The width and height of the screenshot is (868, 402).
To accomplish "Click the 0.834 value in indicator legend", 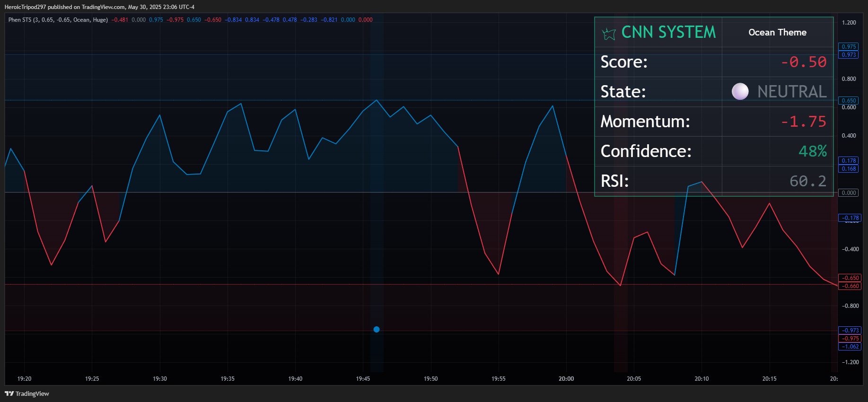I will [252, 20].
